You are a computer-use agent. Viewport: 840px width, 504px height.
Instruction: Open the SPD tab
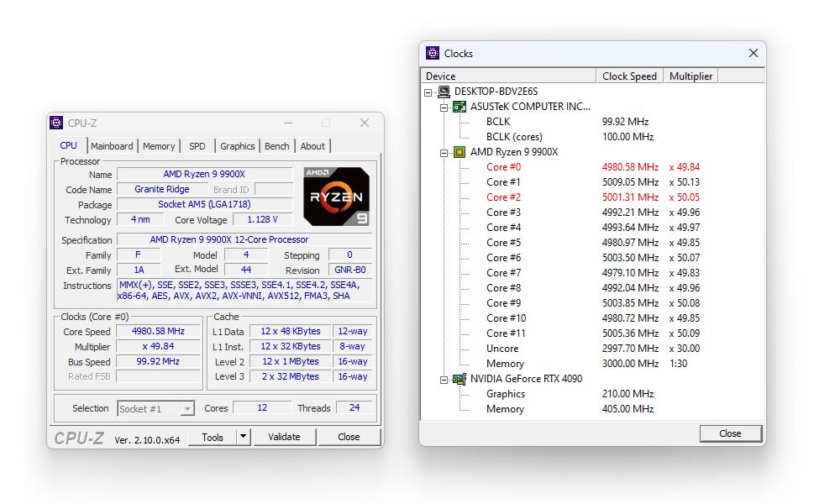(x=197, y=146)
